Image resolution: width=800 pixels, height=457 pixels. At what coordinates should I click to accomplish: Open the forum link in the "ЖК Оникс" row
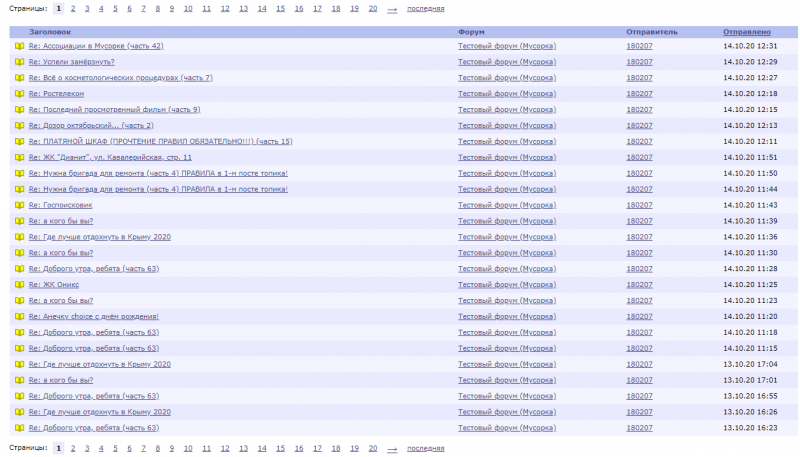click(x=507, y=285)
